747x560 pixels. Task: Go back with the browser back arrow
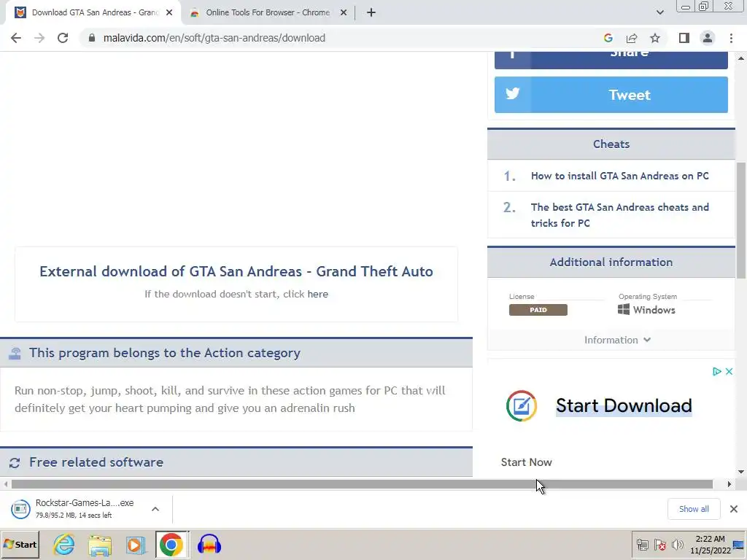[16, 38]
